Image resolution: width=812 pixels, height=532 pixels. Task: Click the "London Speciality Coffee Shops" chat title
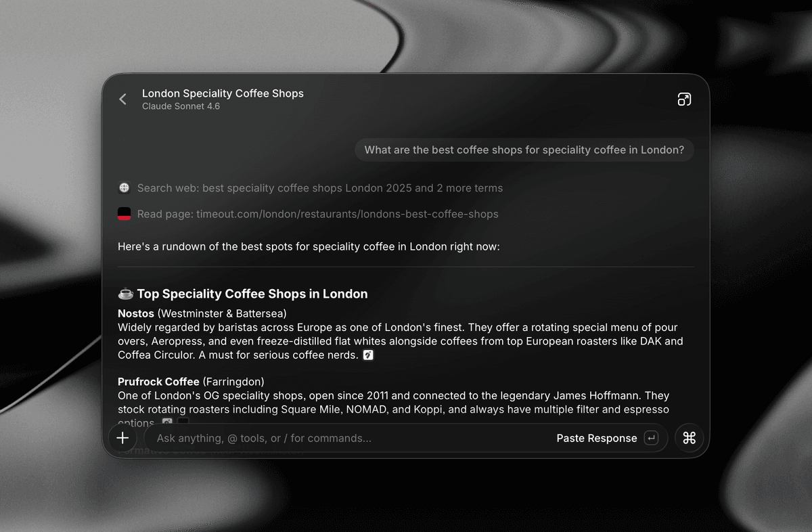223,93
